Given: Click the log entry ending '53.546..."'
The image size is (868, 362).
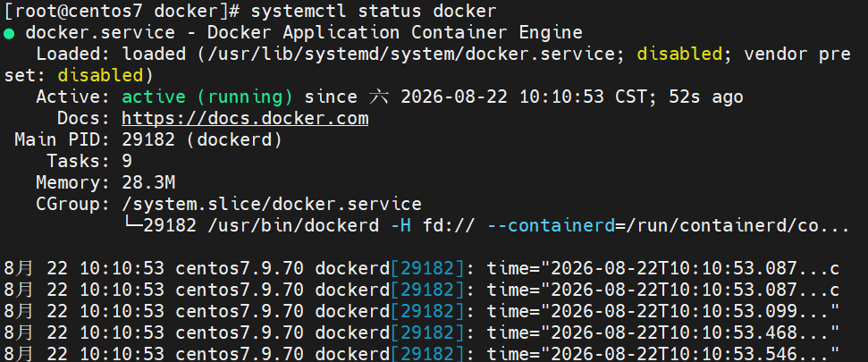Looking at the screenshot, I should coord(422,354).
